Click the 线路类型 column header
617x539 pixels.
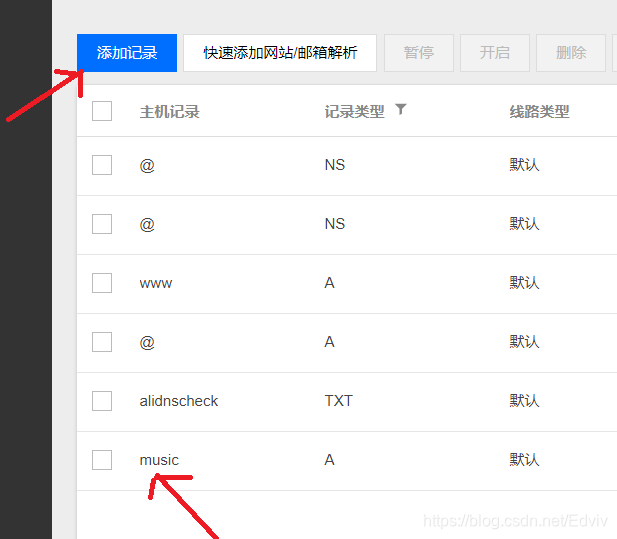click(x=539, y=112)
